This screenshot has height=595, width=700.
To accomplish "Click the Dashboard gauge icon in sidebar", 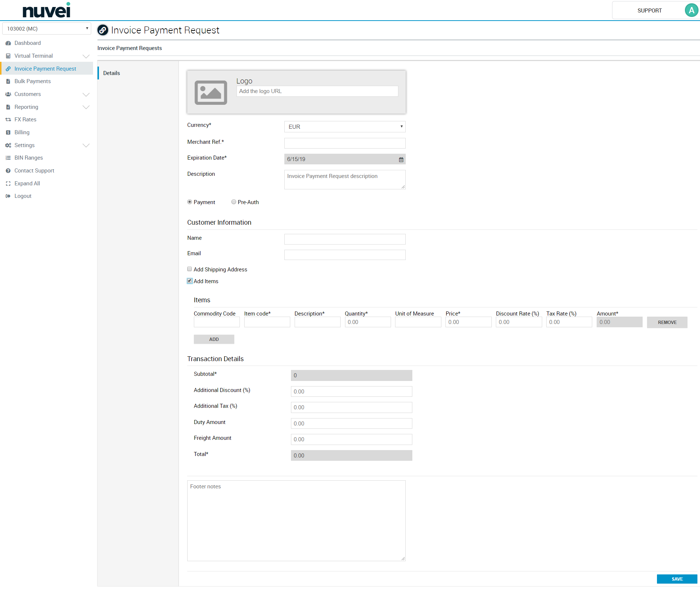I will tap(8, 43).
